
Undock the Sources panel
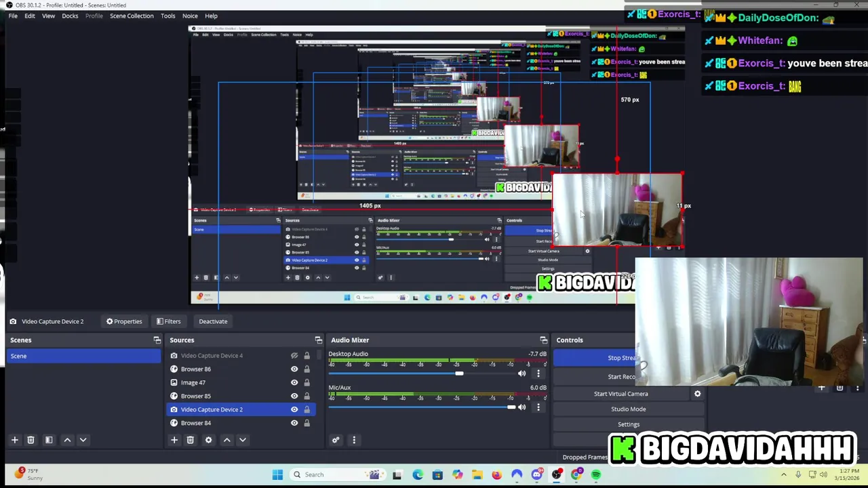[318, 340]
